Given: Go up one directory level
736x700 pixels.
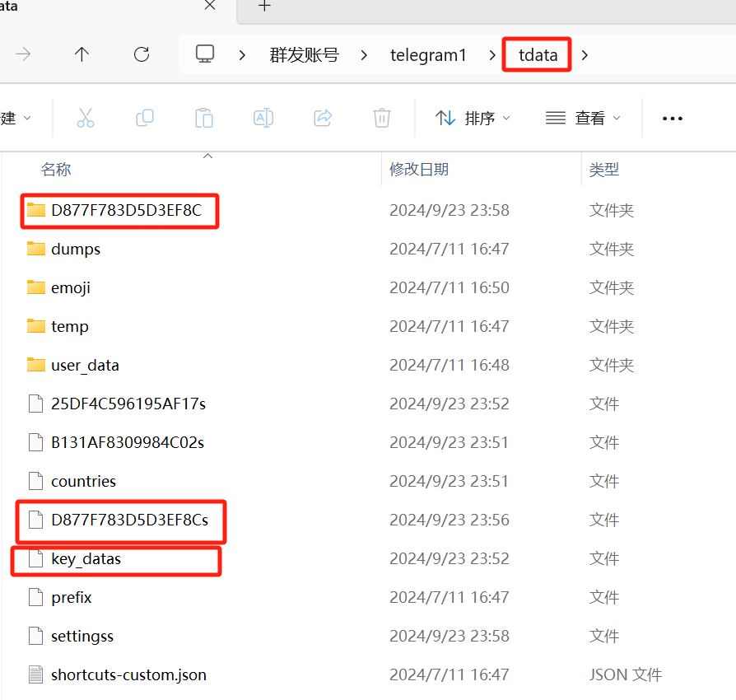Looking at the screenshot, I should pyautogui.click(x=82, y=54).
